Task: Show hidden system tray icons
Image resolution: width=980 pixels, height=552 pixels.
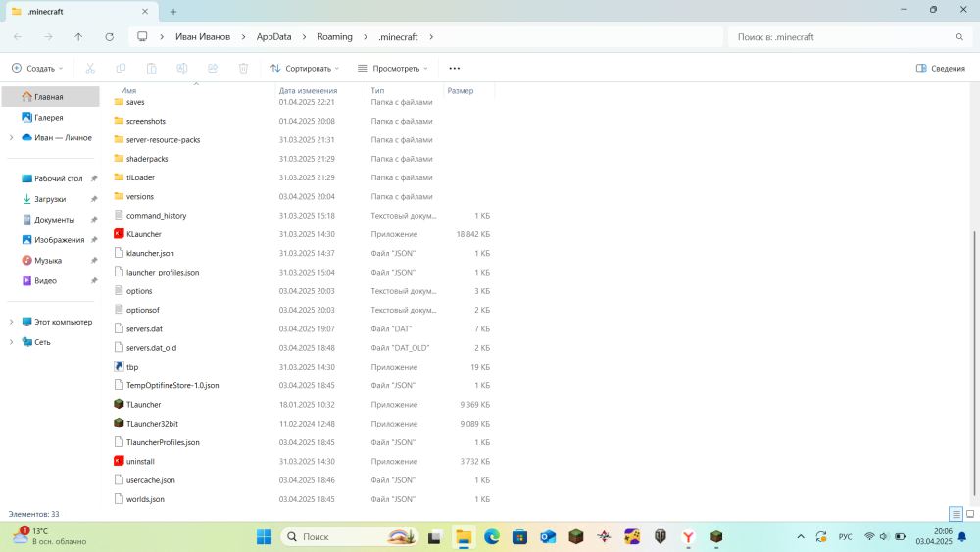Action: [801, 537]
